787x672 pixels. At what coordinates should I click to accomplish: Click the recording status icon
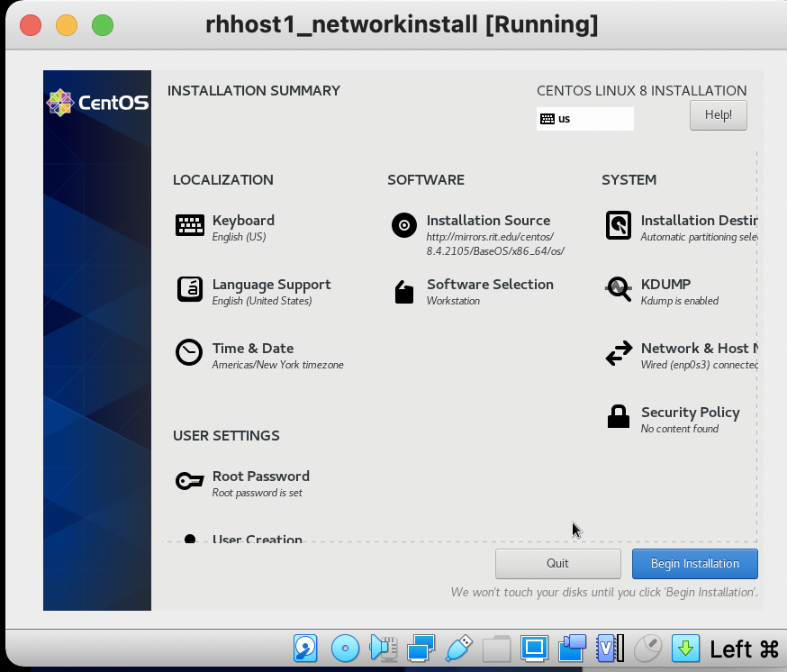click(572, 649)
